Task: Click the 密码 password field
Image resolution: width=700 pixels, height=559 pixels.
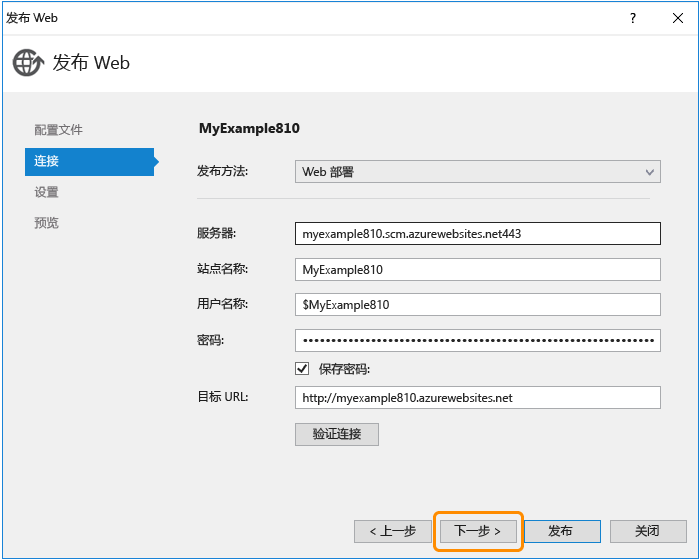Action: click(478, 340)
